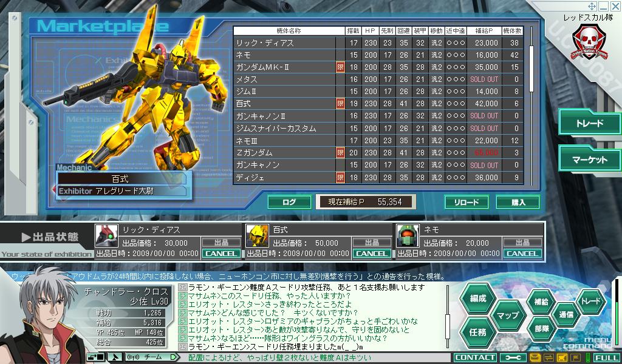Click the リロード button

466,202
